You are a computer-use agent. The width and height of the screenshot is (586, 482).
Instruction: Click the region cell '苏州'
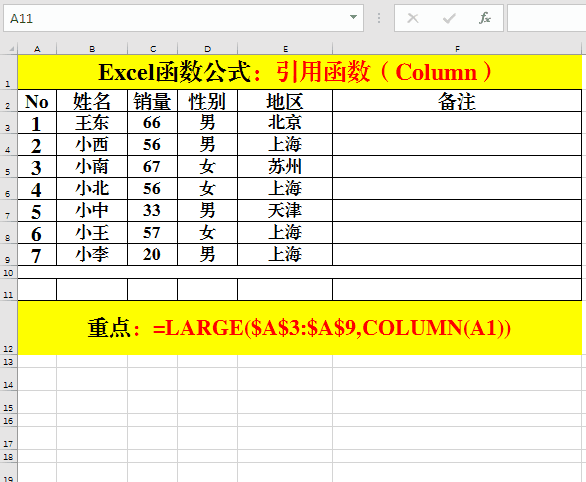pyautogui.click(x=285, y=167)
